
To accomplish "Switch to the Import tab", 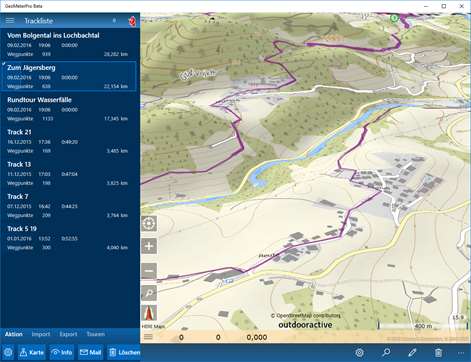I will [x=41, y=334].
